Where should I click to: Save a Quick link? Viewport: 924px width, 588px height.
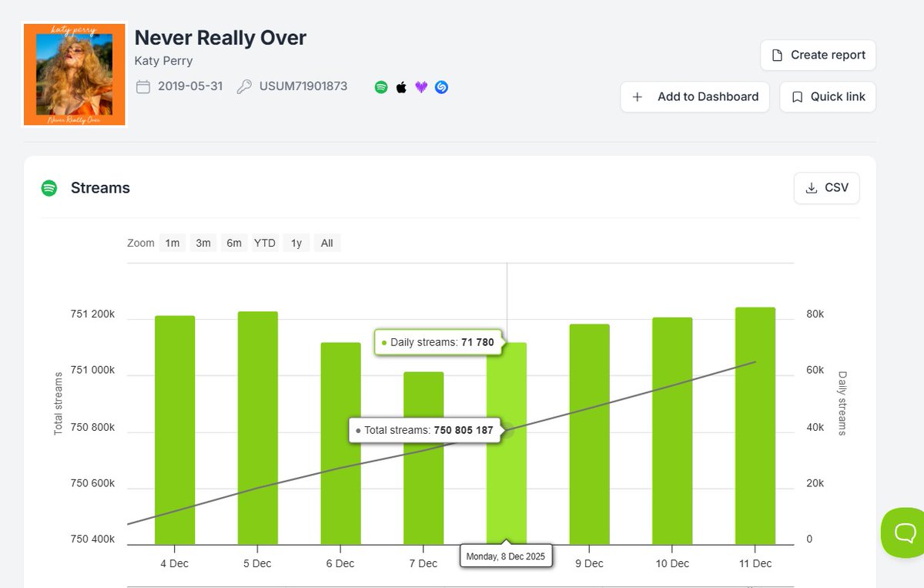point(828,96)
